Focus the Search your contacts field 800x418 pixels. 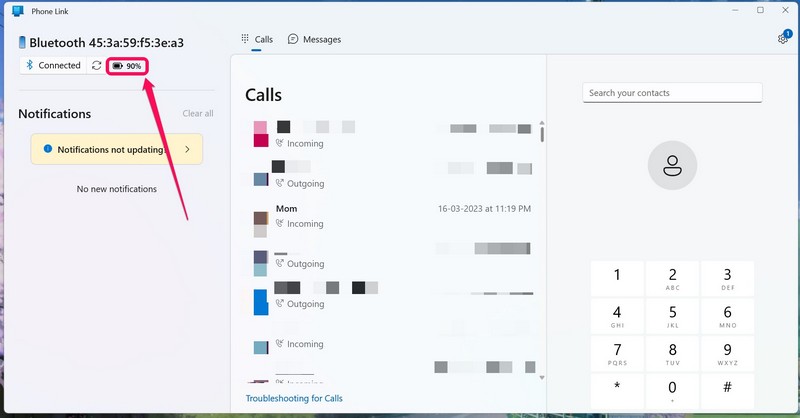(x=672, y=93)
